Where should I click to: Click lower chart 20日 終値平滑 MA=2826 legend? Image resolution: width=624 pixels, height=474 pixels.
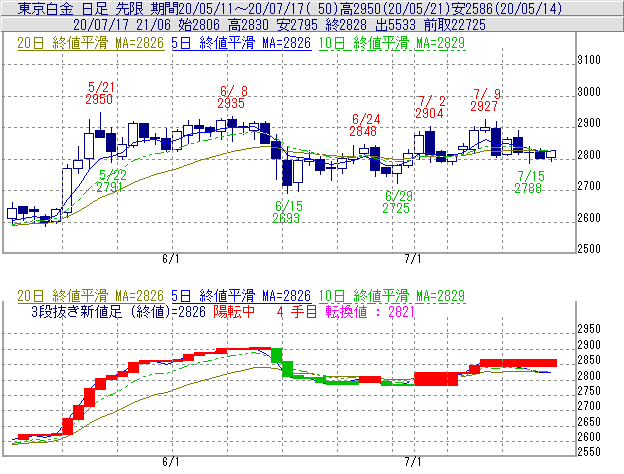point(91,296)
